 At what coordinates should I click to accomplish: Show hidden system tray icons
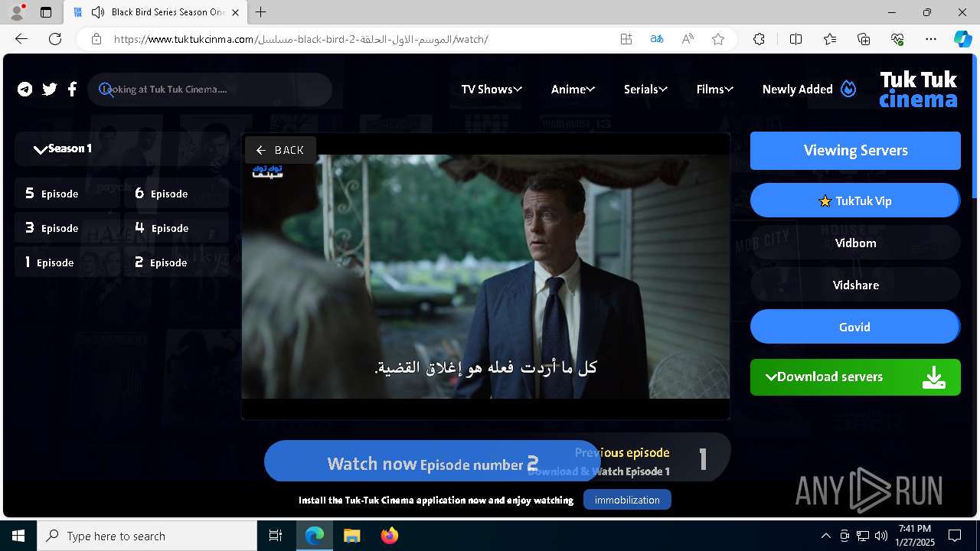point(825,536)
